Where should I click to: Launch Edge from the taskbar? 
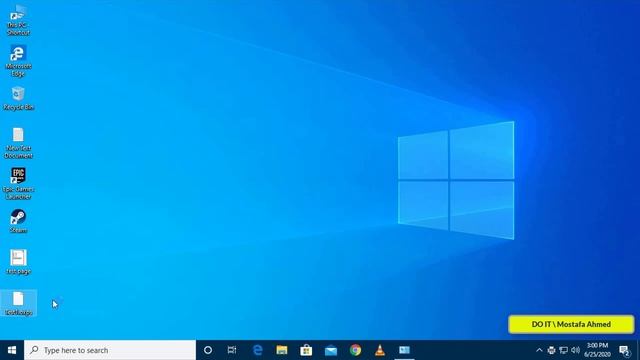coord(257,350)
